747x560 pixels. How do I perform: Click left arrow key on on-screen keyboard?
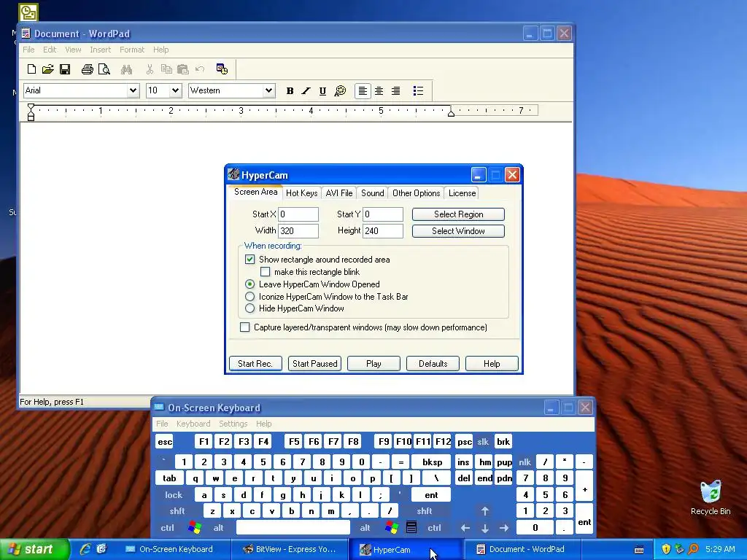pos(465,528)
